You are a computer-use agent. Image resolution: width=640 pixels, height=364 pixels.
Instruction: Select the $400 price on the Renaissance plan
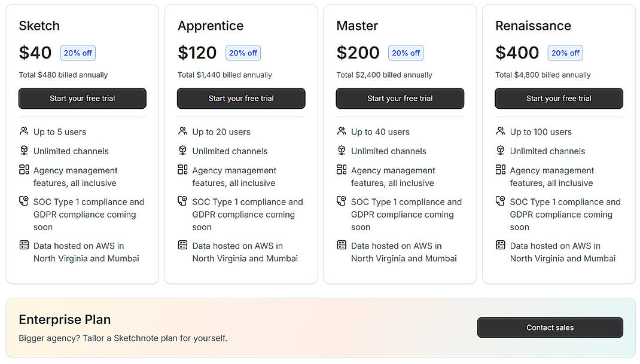click(x=517, y=53)
